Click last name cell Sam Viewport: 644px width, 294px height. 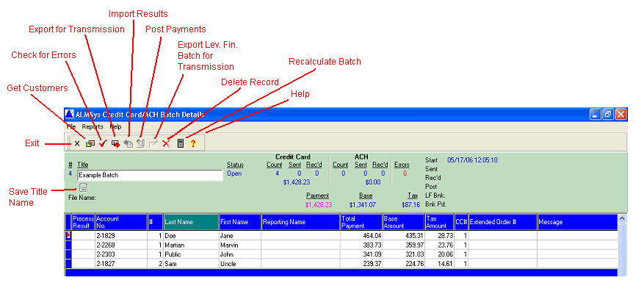pos(191,264)
